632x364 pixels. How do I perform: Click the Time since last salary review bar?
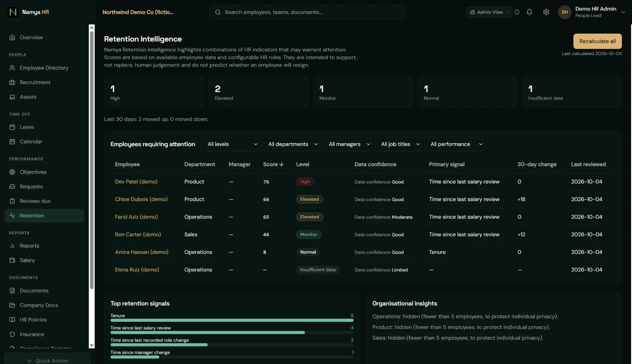coord(232,333)
